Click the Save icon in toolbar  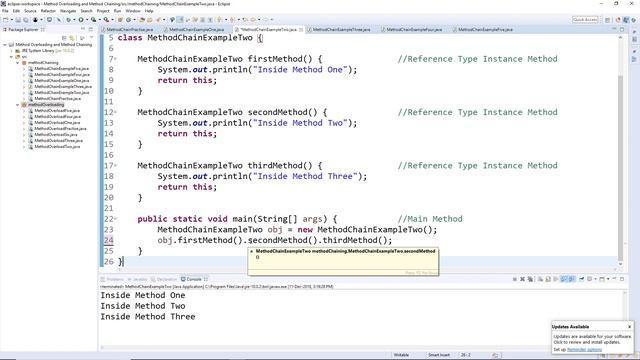(x=18, y=20)
